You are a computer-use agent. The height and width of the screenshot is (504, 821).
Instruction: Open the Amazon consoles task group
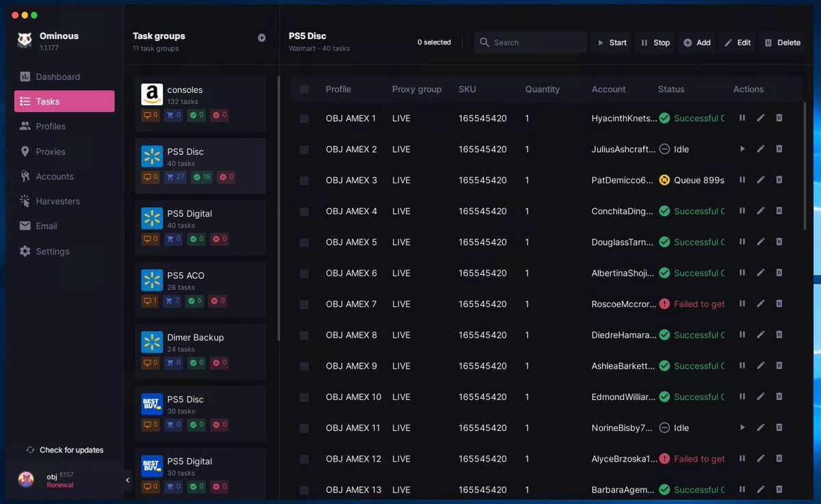click(200, 103)
